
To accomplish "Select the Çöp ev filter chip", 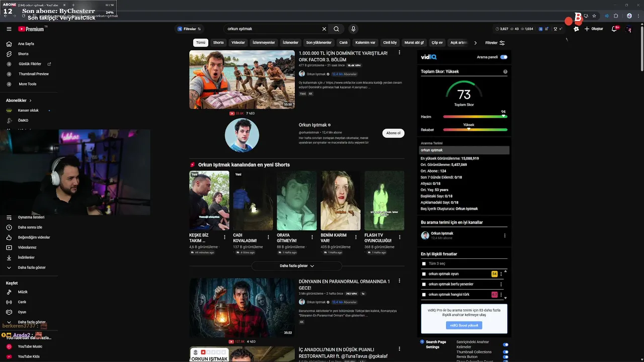I will (x=437, y=43).
